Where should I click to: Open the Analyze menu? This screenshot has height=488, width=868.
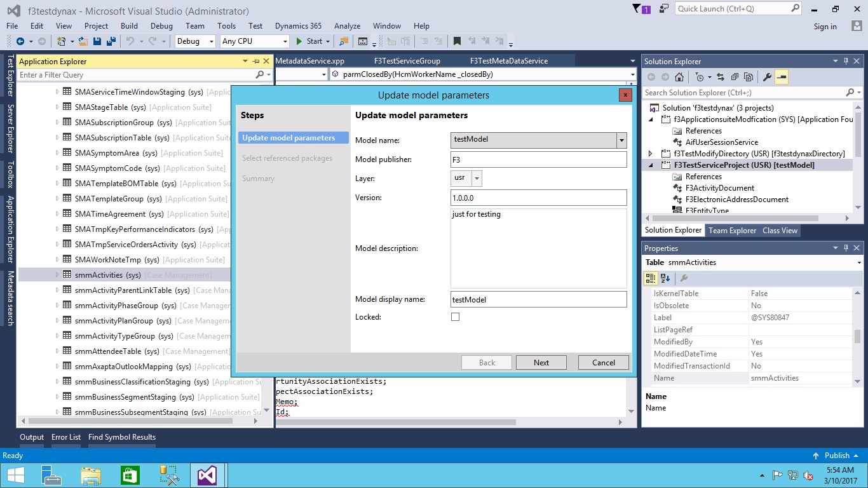pyautogui.click(x=347, y=26)
